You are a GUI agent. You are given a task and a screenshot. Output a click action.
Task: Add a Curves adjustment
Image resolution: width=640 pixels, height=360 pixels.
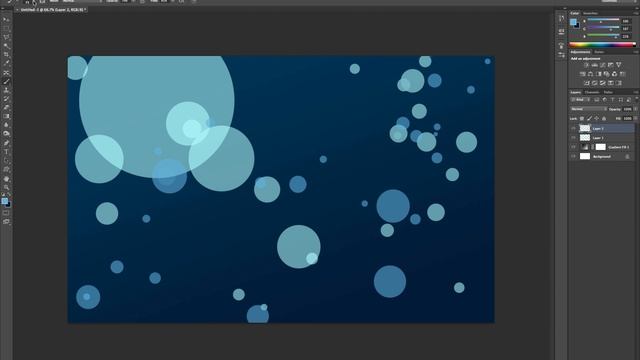603,65
